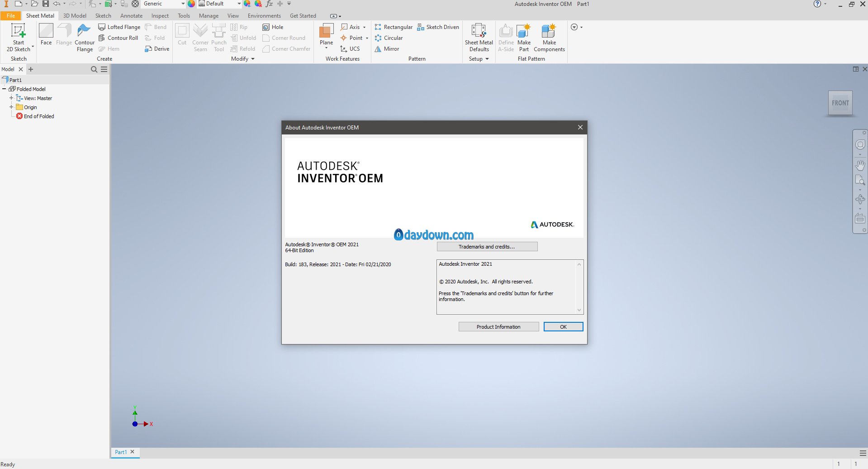Open the Point dropdown arrow
Viewport: 868px width, 469px height.
pos(367,38)
